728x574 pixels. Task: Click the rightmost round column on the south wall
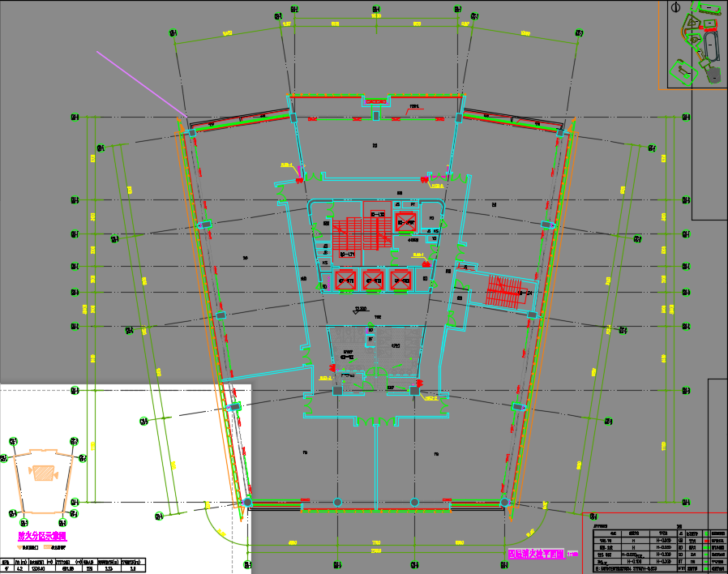(x=504, y=502)
